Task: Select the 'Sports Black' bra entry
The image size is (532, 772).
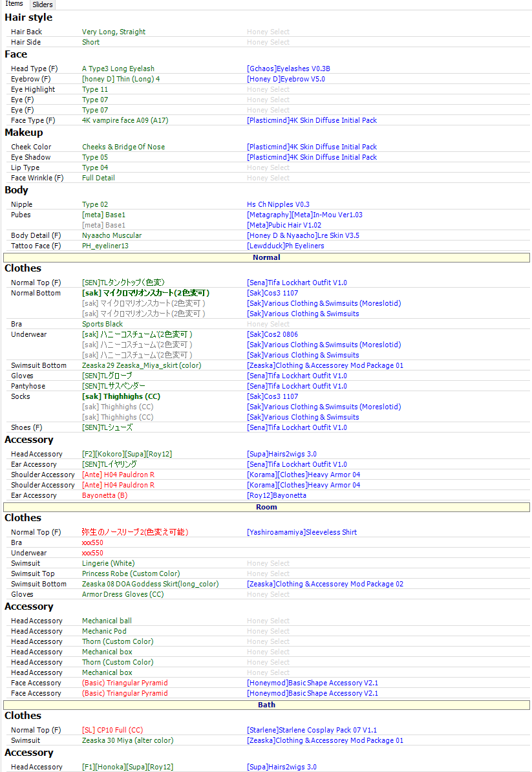Action: pos(102,325)
